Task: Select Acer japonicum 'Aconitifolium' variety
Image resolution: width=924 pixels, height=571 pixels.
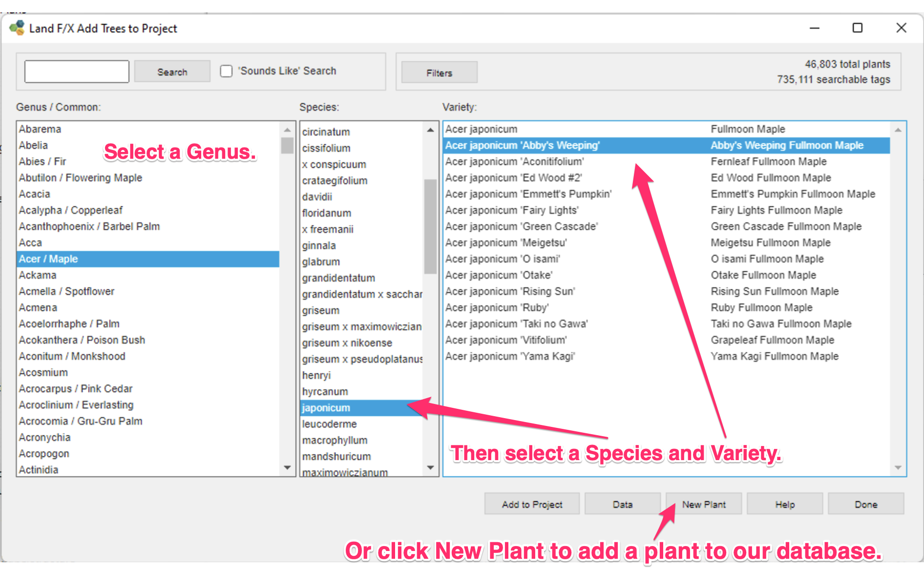Action: 667,161
